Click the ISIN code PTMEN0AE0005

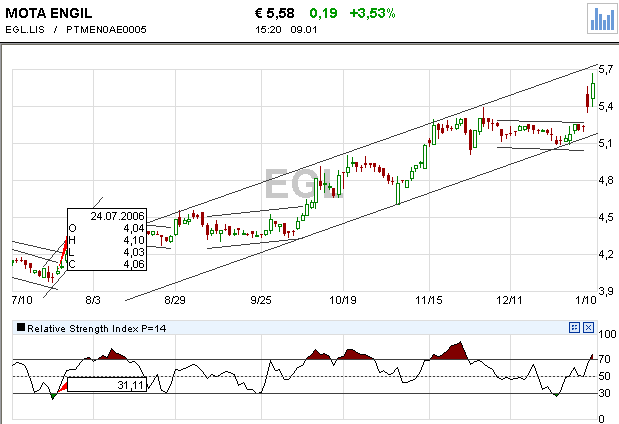pos(106,30)
